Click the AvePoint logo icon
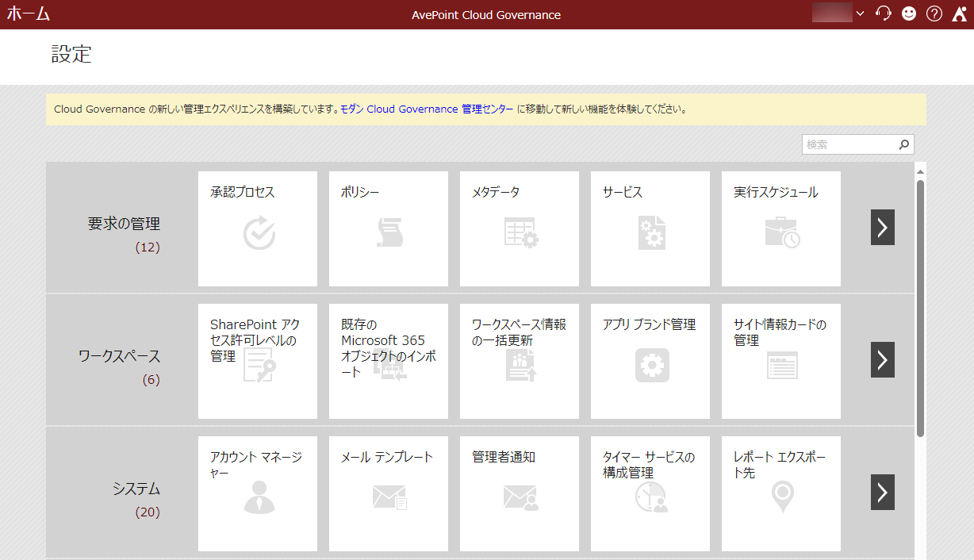 click(x=958, y=14)
